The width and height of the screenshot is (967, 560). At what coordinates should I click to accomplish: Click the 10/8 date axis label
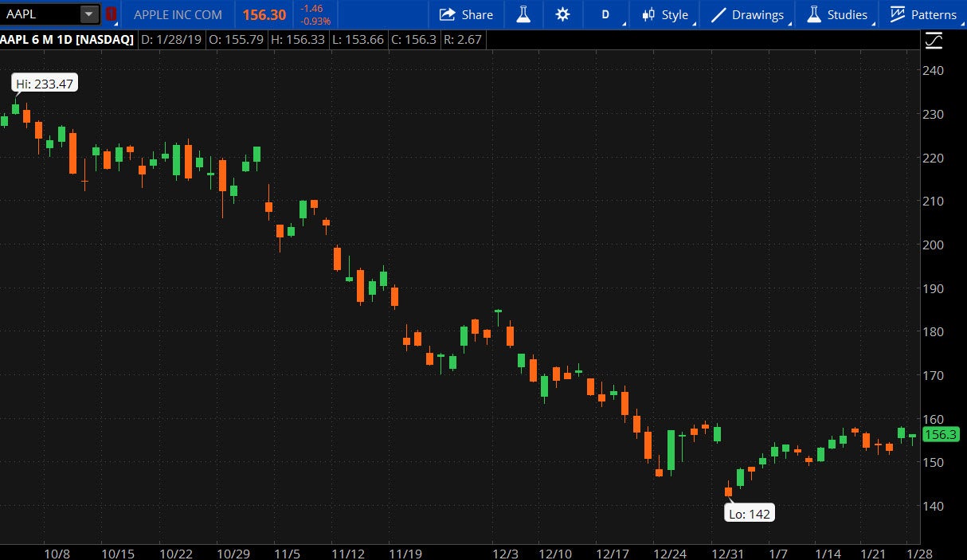click(57, 553)
